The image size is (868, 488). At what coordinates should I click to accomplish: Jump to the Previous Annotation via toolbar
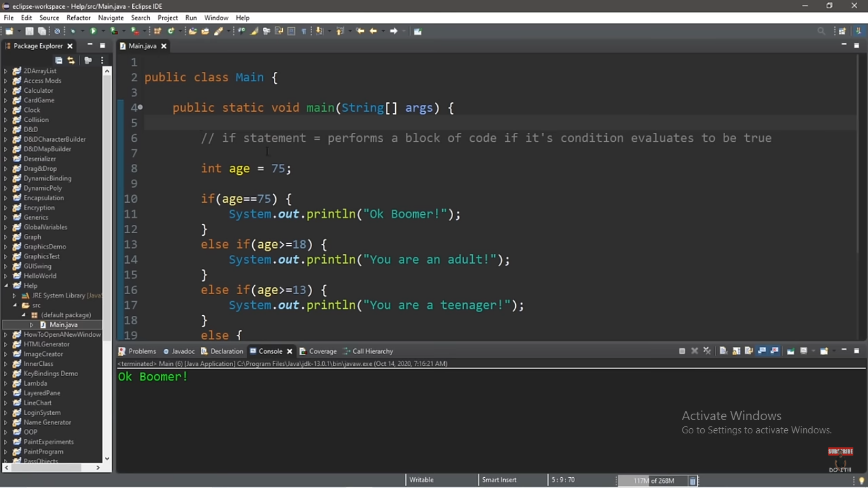[340, 31]
